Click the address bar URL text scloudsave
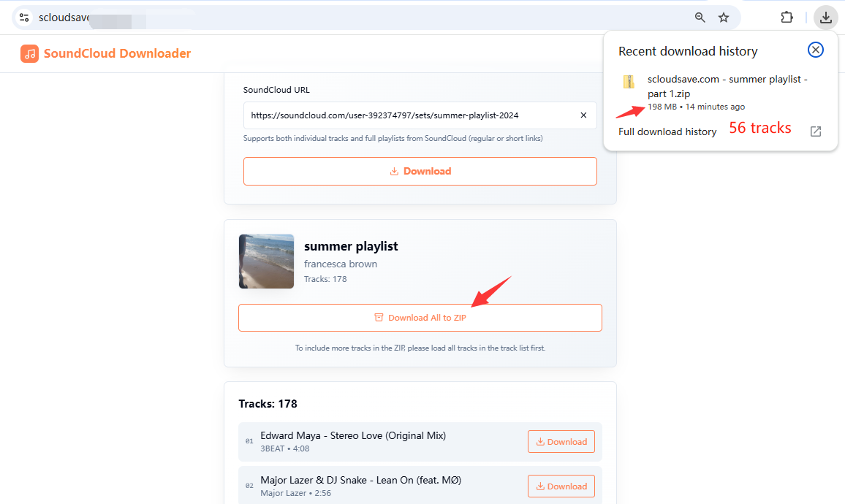Viewport: 845px width, 504px height. 64,18
